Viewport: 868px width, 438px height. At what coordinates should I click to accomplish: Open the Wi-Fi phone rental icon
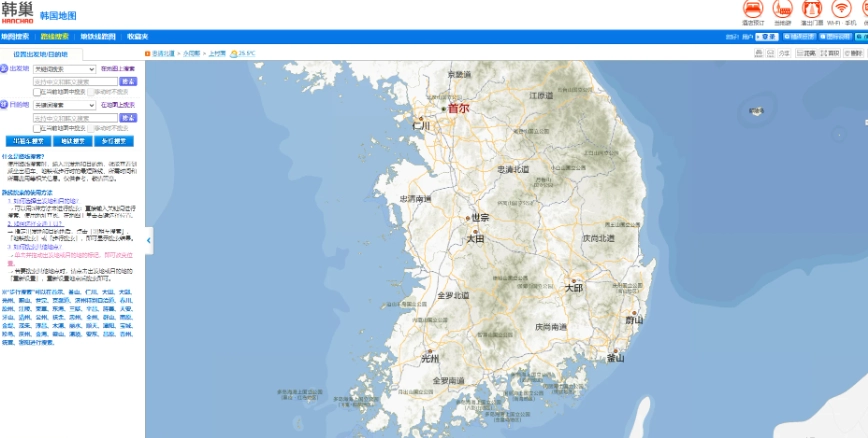[842, 9]
